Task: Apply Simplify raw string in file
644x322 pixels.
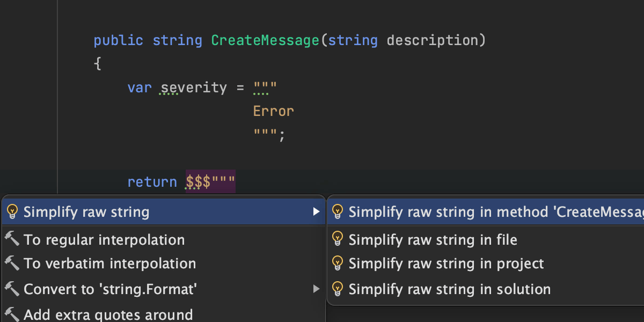Action: click(x=433, y=240)
